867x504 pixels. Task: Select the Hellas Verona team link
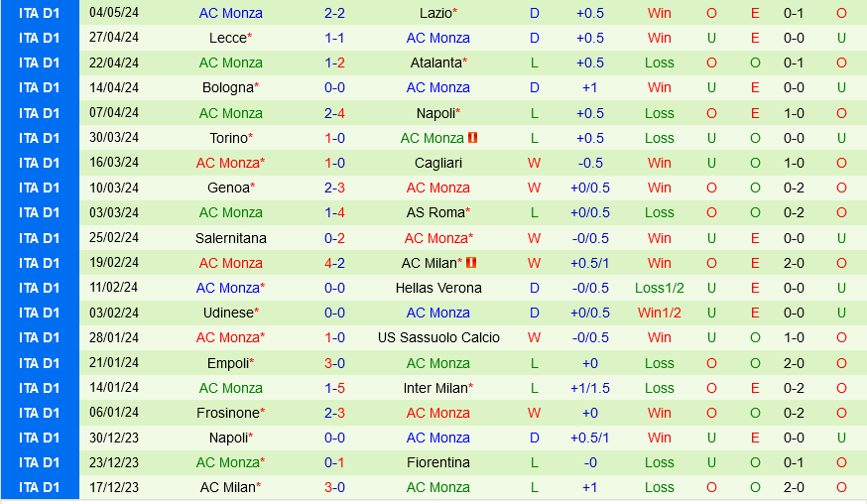[x=437, y=288]
